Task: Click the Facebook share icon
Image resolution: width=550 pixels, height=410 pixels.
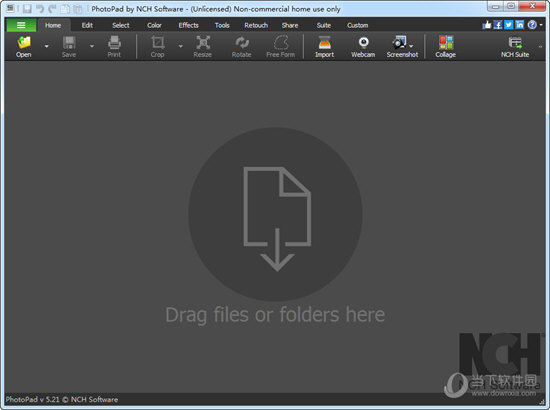Action: pyautogui.click(x=498, y=25)
